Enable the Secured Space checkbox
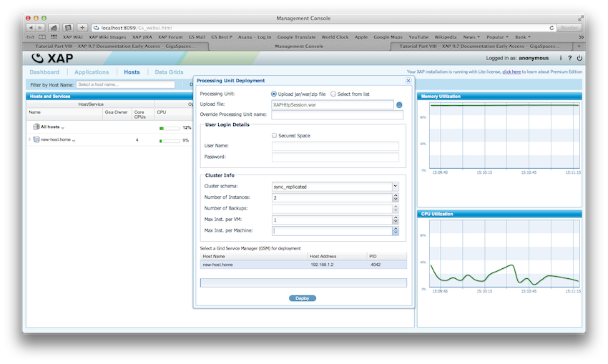Screen dimensions: 608x364 tap(274, 136)
